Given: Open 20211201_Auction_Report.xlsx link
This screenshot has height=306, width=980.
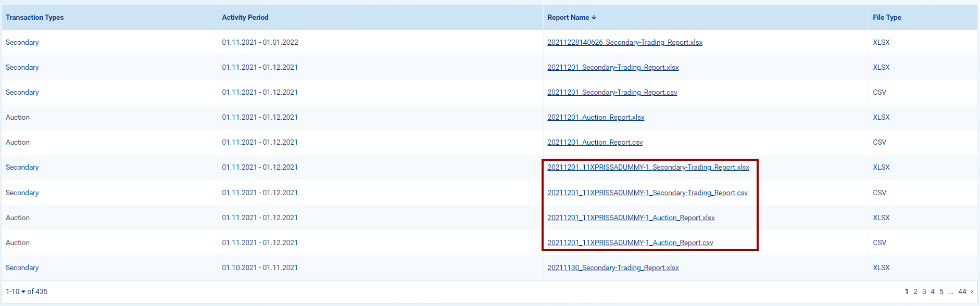Looking at the screenshot, I should [x=596, y=118].
